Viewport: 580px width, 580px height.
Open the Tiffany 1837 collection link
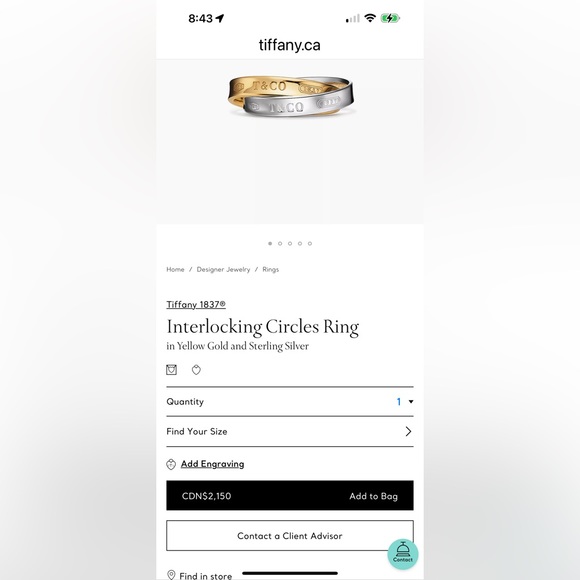coord(196,304)
